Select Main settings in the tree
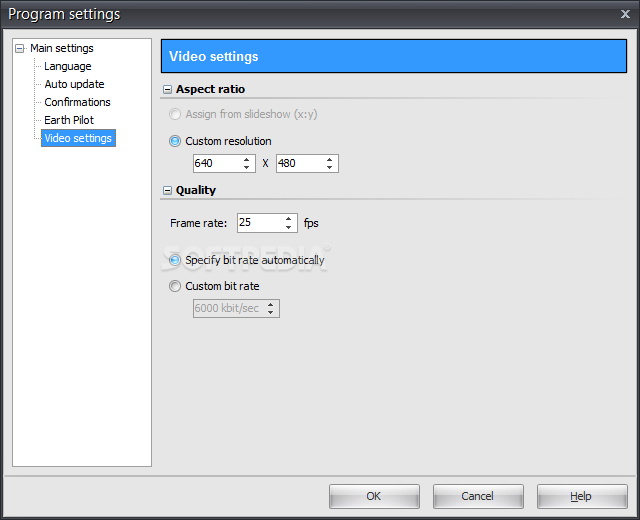The image size is (640, 520). [x=62, y=48]
